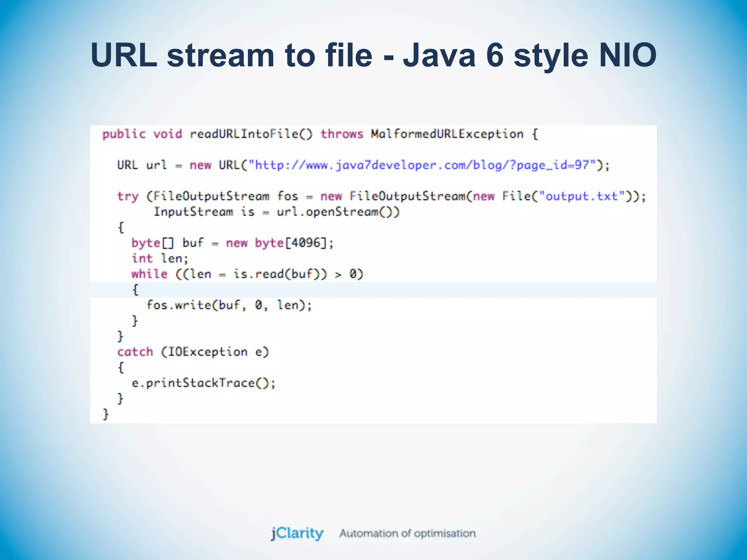The width and height of the screenshot is (747, 560).
Task: Click the "output.txt" string literal
Action: tap(582, 197)
